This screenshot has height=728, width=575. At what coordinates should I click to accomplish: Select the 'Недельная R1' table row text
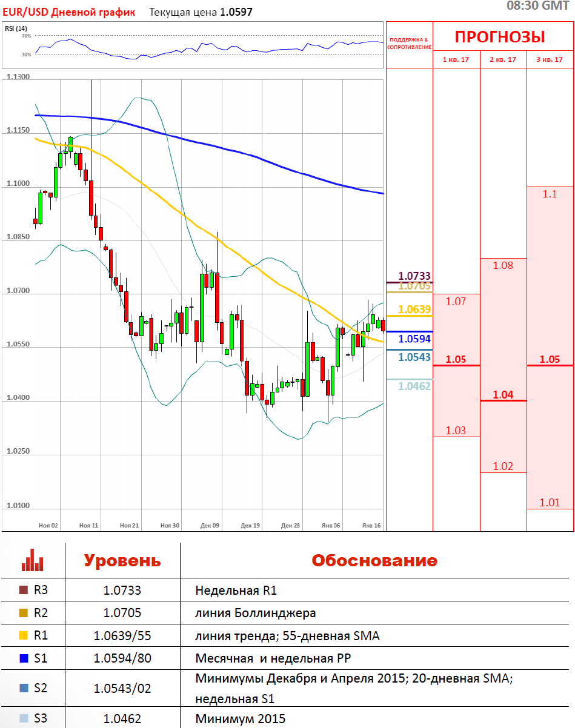236,591
